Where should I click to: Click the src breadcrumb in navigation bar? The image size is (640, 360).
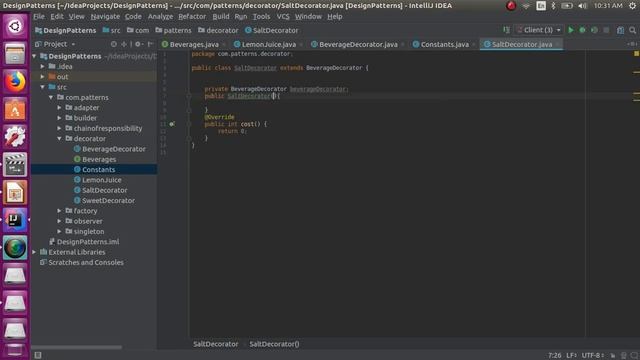pyautogui.click(x=112, y=31)
